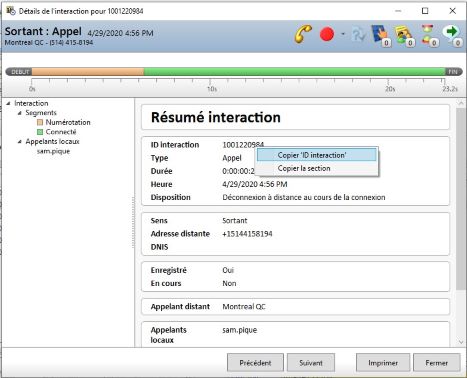Image resolution: width=467 pixels, height=378 pixels.
Task: Click the yellow phone handset icon
Action: tap(303, 34)
